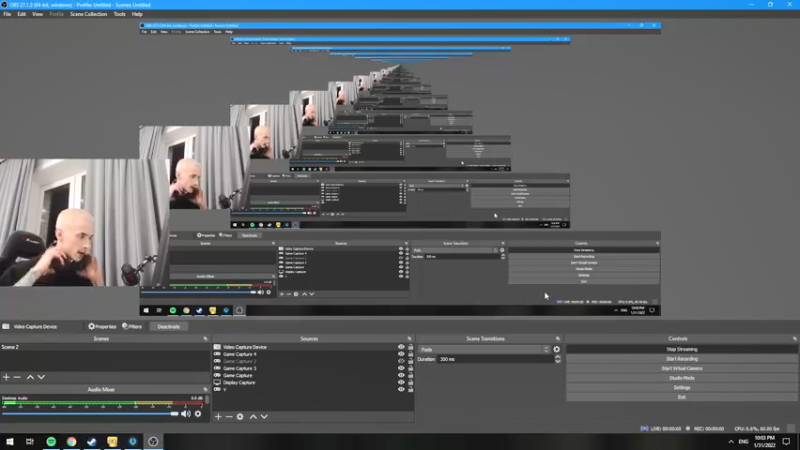Open the Fade transition dropdown
Image resolution: width=800 pixels, height=450 pixels.
[x=484, y=349]
